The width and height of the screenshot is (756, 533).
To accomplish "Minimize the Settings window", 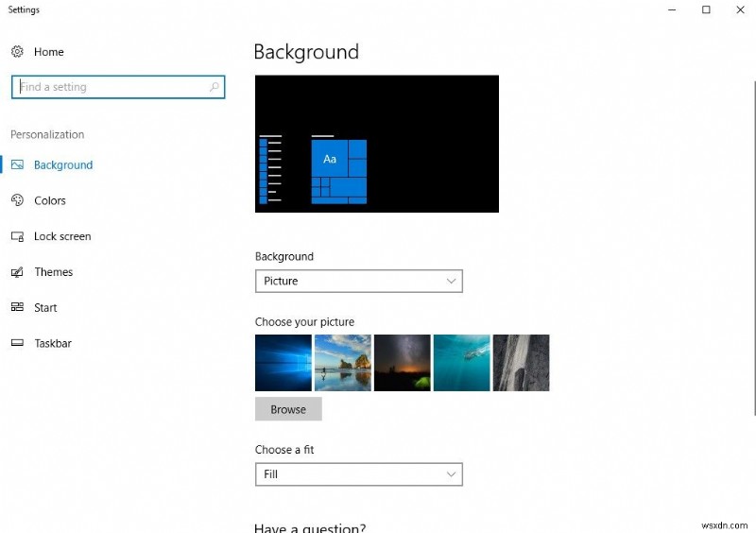I will [672, 9].
